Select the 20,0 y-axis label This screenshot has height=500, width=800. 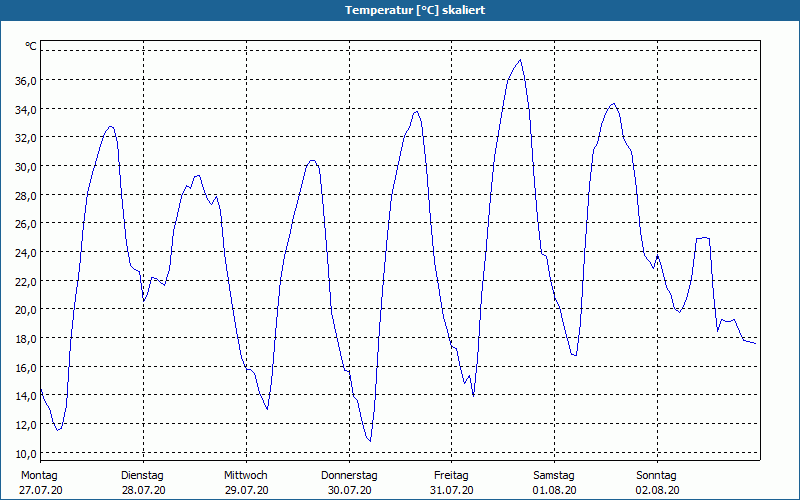[26, 310]
